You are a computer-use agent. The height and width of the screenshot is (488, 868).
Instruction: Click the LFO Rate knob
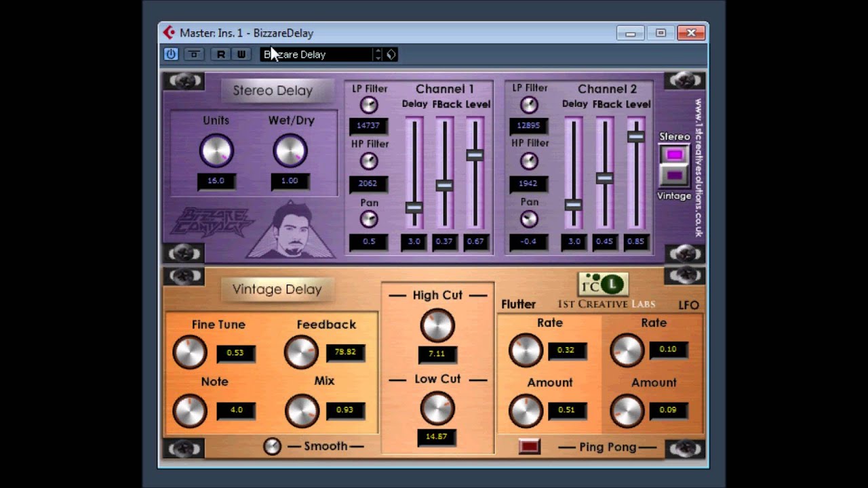coord(627,350)
